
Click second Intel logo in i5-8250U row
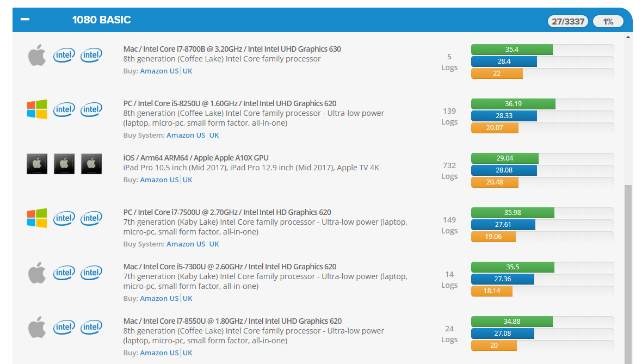click(91, 109)
